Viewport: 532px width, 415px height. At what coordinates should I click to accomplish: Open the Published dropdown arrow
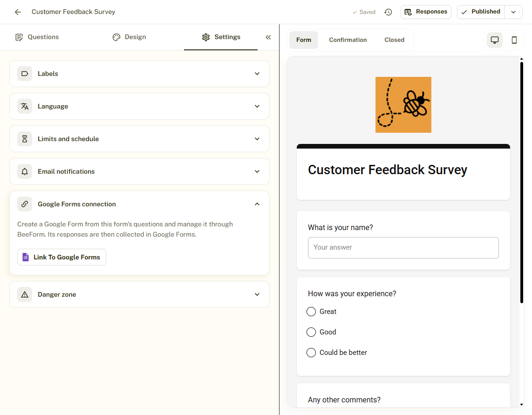tap(513, 12)
